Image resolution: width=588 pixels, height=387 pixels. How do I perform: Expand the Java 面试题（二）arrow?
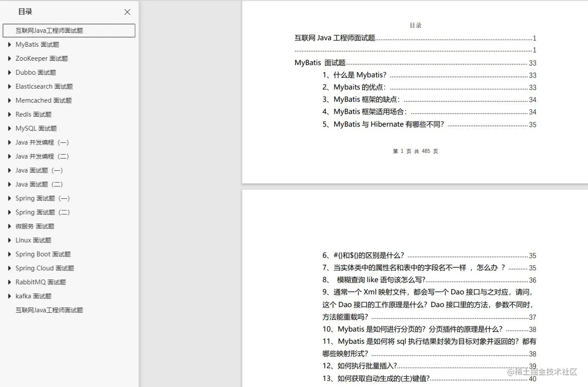coord(10,184)
